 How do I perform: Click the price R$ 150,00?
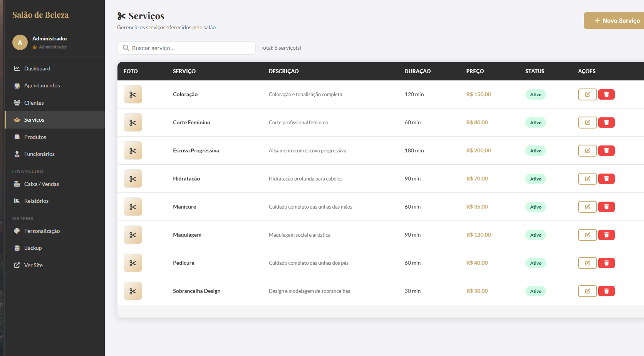(x=478, y=94)
